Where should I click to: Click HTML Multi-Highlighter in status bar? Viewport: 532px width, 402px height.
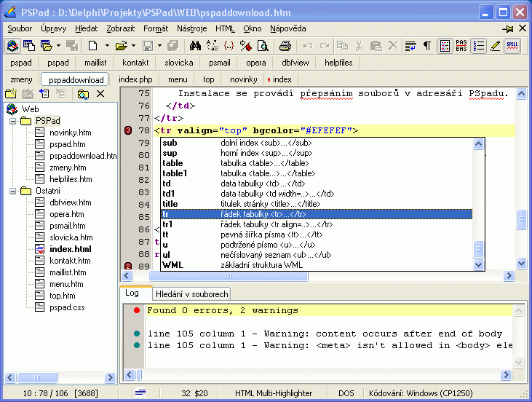[274, 393]
